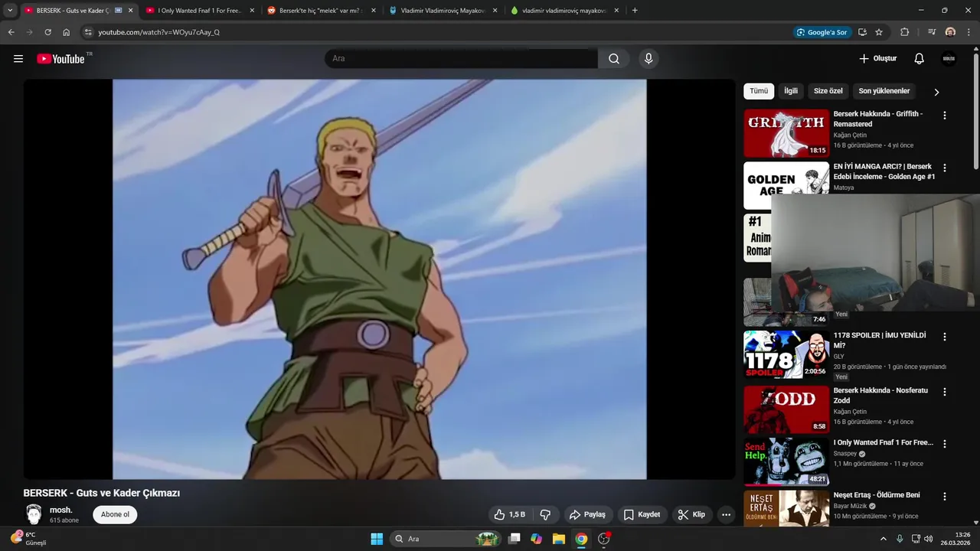Open the YouTube guide hamburger menu
This screenshot has height=551, width=980.
(x=18, y=59)
